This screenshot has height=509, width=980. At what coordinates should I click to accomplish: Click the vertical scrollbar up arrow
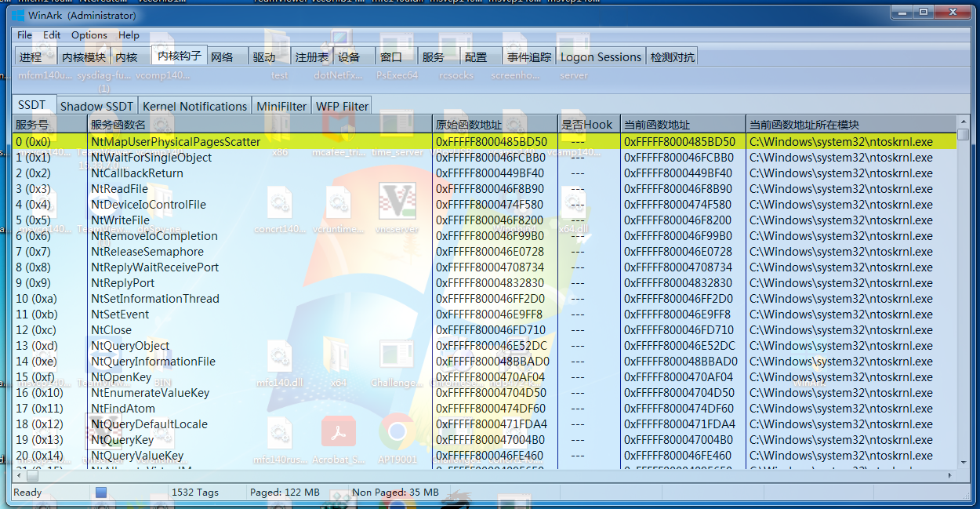tap(964, 122)
